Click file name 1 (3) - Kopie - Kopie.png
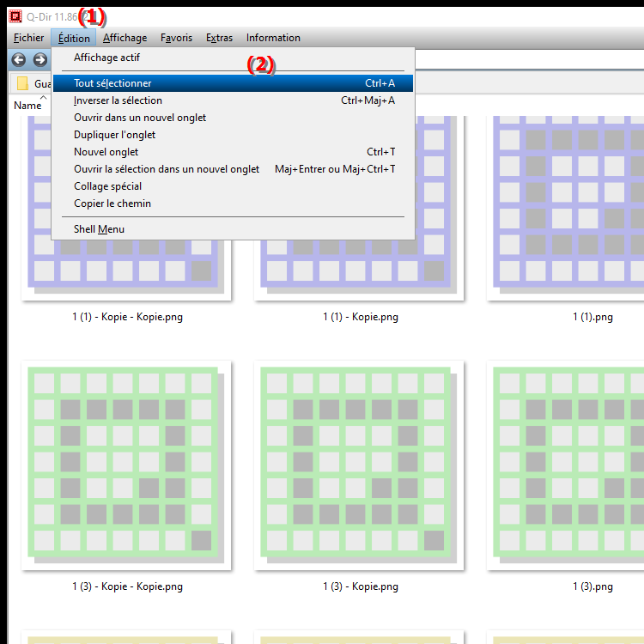 click(x=127, y=586)
